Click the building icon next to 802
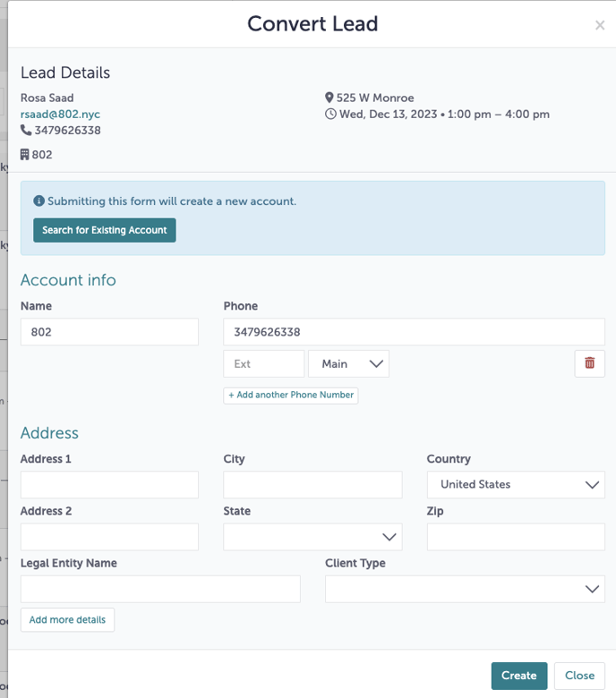The height and width of the screenshot is (698, 616). point(25,155)
